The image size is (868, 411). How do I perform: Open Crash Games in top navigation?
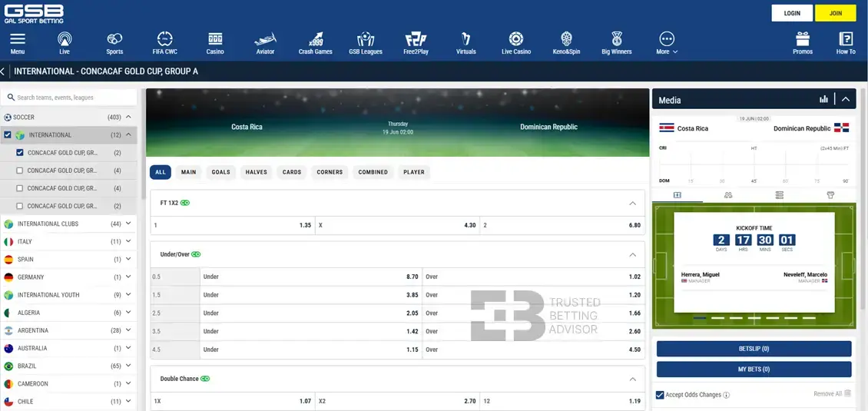315,39
